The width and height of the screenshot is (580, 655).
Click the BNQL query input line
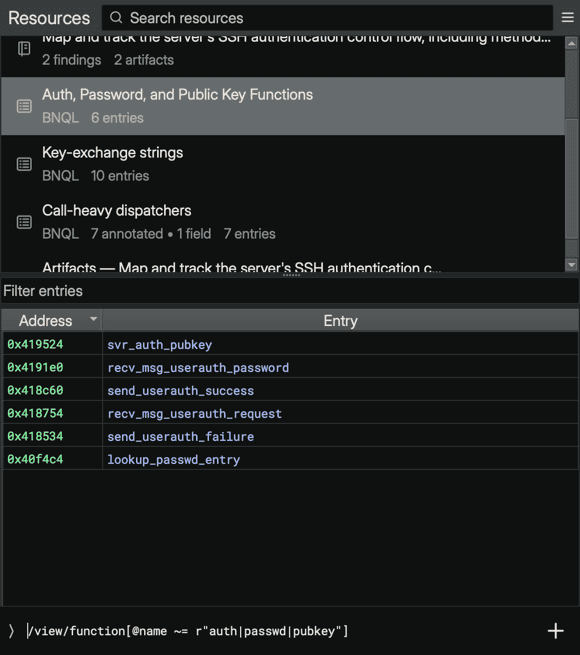284,631
